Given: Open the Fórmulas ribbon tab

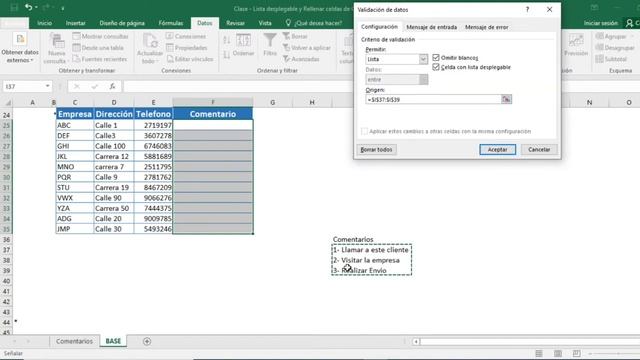Looking at the screenshot, I should tap(171, 23).
